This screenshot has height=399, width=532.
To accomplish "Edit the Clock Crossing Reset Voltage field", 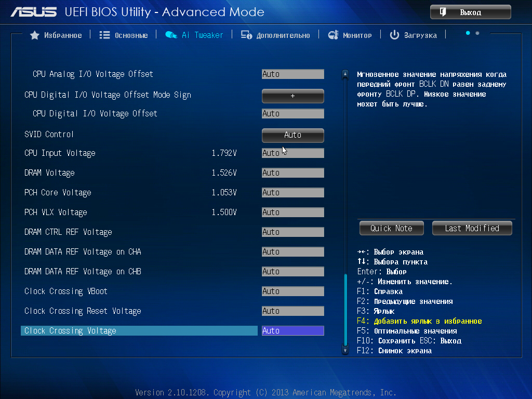I will pyautogui.click(x=293, y=311).
